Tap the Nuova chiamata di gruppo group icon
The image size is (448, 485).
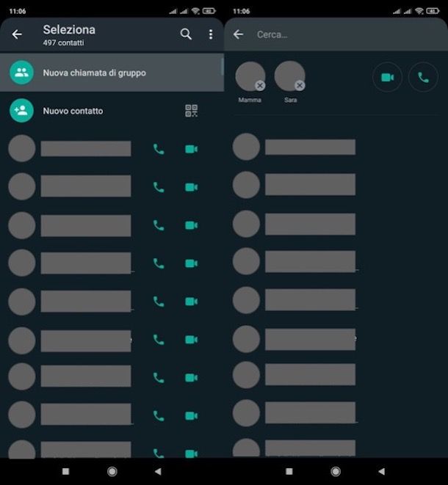22,73
